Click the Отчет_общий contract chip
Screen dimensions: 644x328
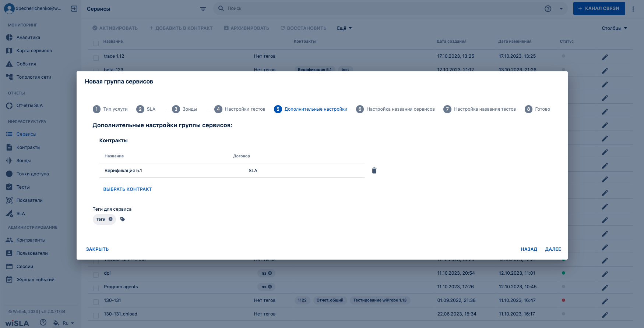(x=330, y=300)
